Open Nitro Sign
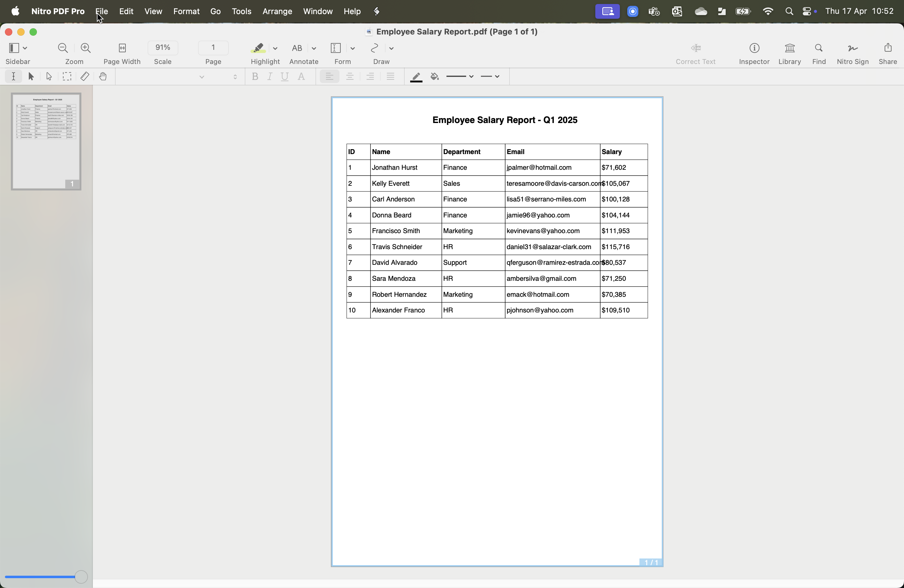 point(853,48)
